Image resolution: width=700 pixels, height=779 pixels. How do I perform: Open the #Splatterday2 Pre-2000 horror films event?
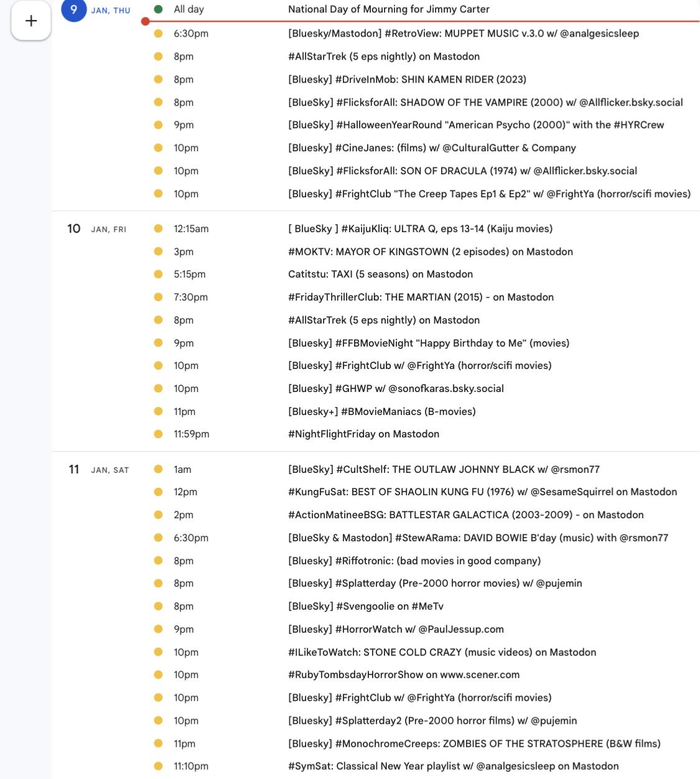432,721
